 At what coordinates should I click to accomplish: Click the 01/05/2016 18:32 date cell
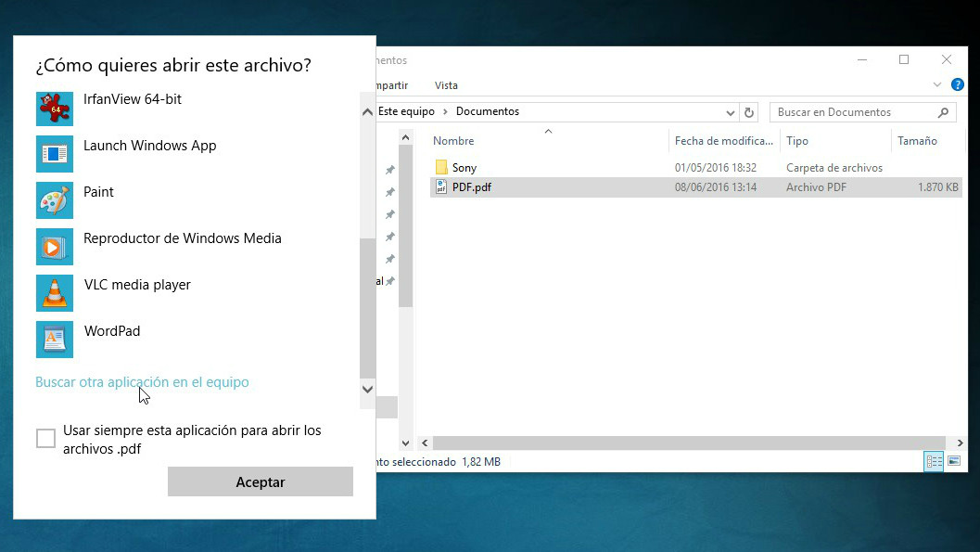coord(716,168)
